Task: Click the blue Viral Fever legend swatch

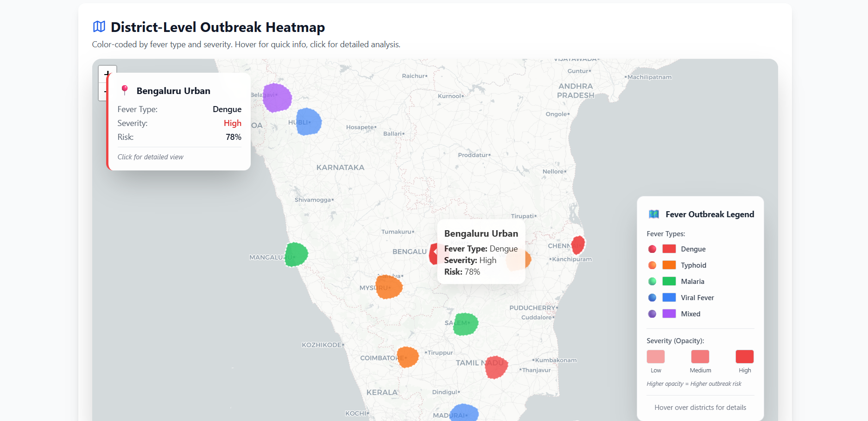Action: [669, 297]
